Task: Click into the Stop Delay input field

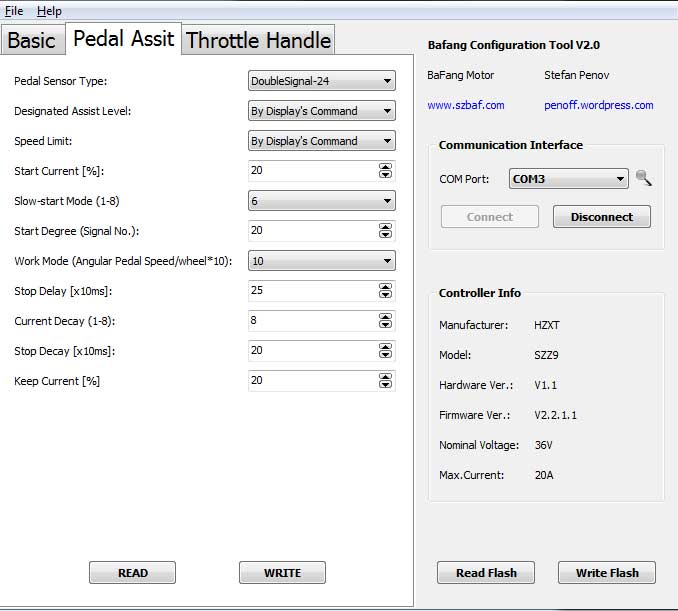Action: (x=311, y=291)
